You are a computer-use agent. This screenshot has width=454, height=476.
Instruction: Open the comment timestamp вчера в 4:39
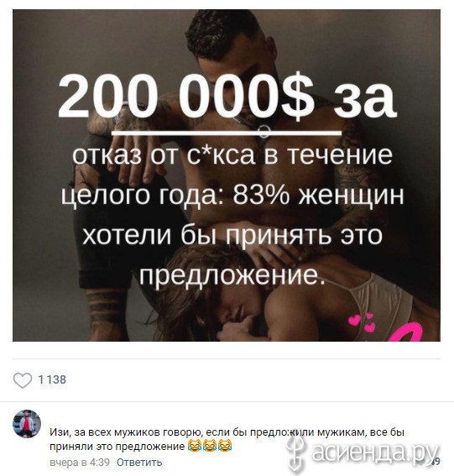point(80,463)
